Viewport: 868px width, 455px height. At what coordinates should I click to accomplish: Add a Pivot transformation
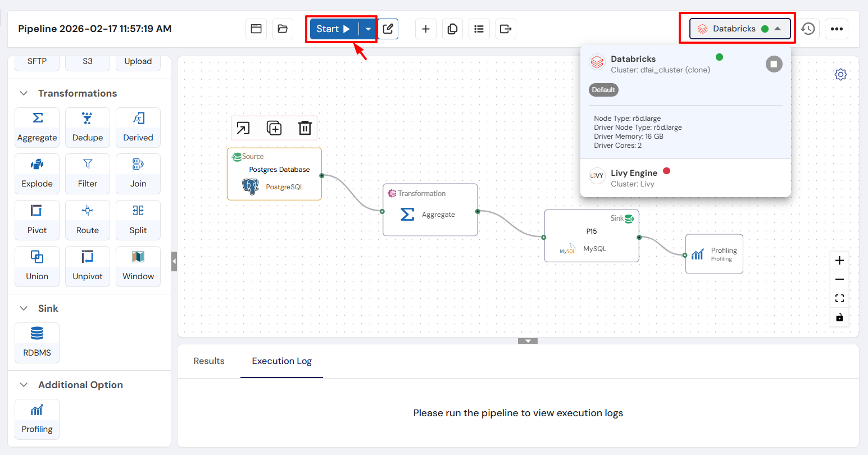tap(37, 220)
